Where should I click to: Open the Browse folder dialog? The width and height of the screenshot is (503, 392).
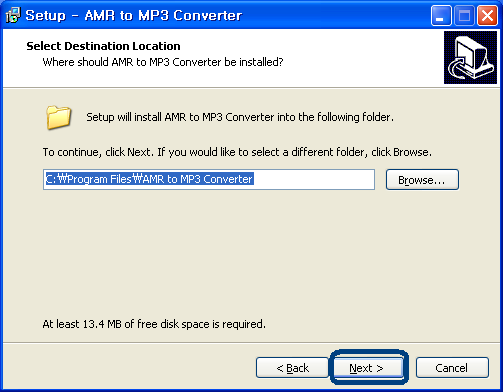pyautogui.click(x=422, y=180)
